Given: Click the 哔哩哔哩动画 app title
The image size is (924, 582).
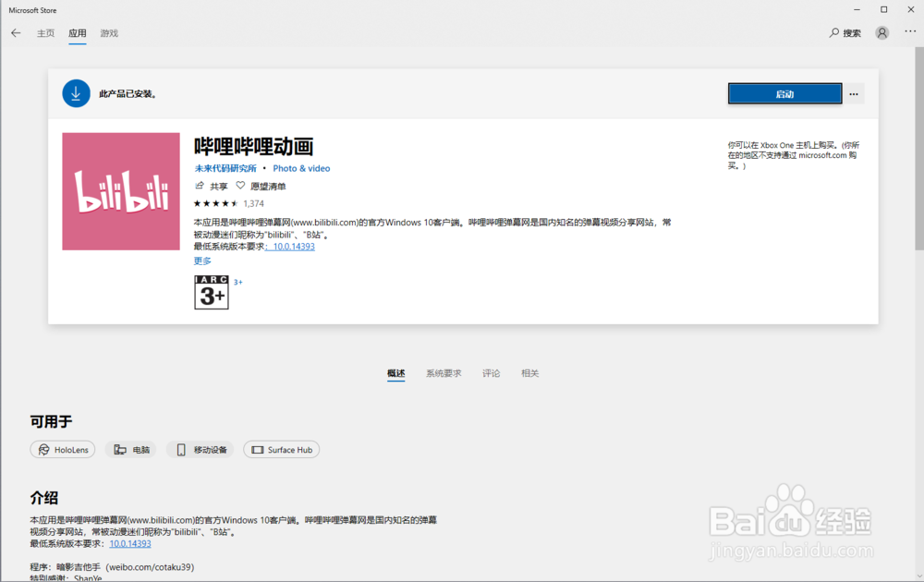Looking at the screenshot, I should [253, 146].
